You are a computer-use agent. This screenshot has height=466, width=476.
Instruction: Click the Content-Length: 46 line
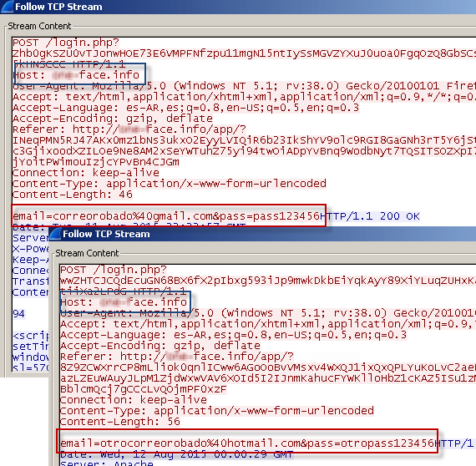point(73,195)
